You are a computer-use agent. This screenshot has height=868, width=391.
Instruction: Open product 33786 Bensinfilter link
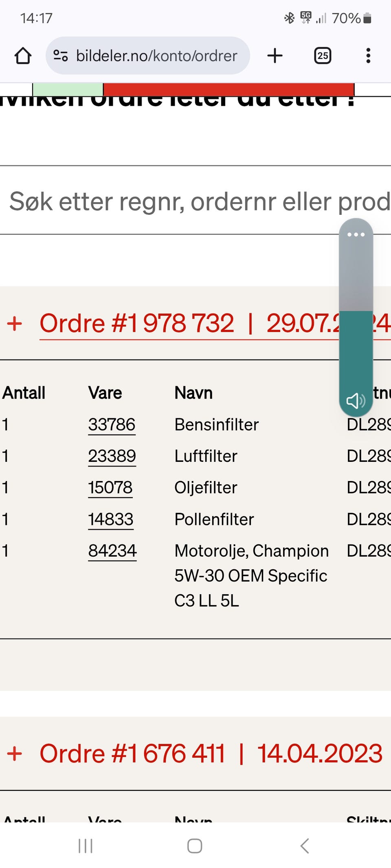point(112,425)
